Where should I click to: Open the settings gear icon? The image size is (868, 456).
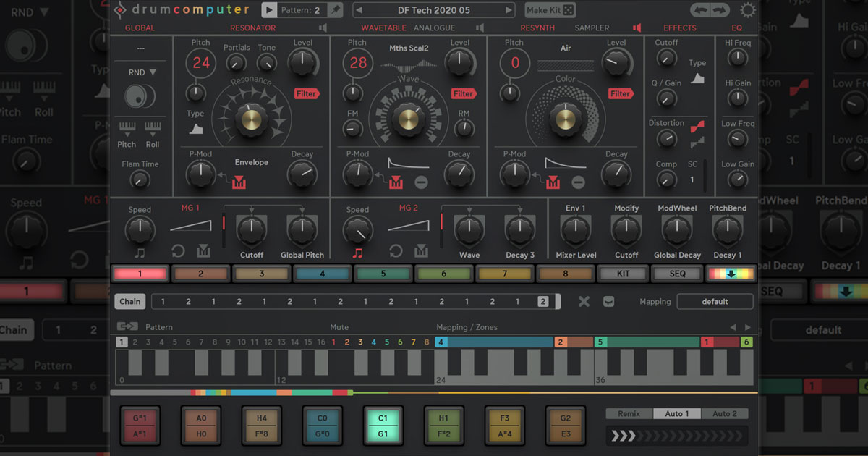click(749, 10)
